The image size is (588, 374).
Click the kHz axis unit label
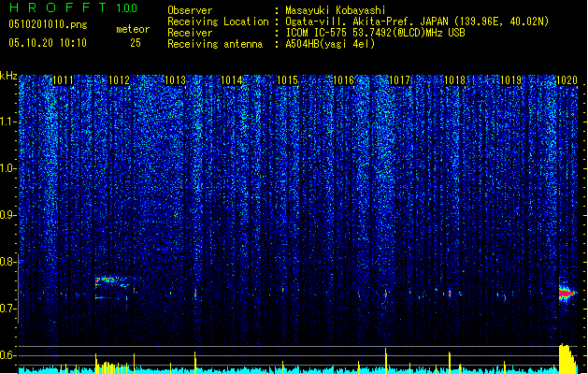8,76
